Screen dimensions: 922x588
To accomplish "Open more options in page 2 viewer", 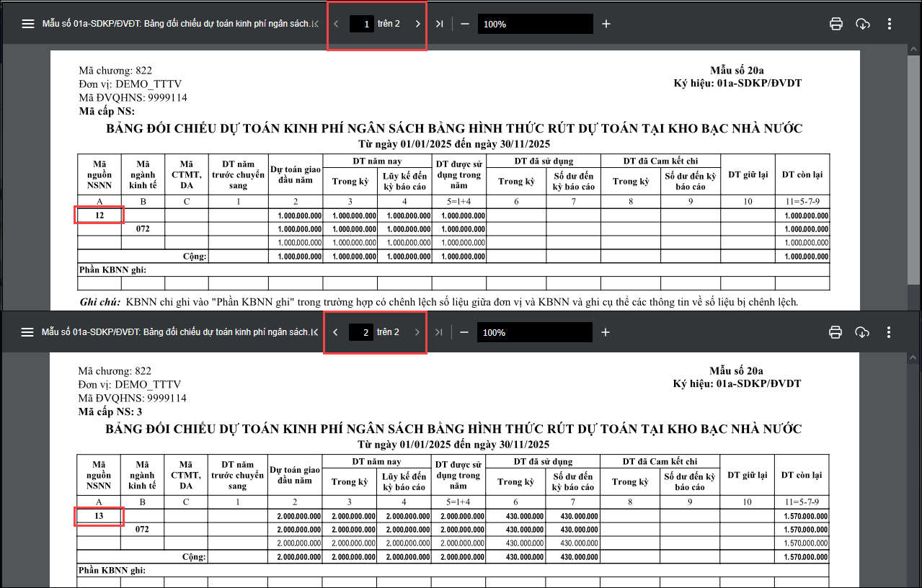I will (x=889, y=332).
